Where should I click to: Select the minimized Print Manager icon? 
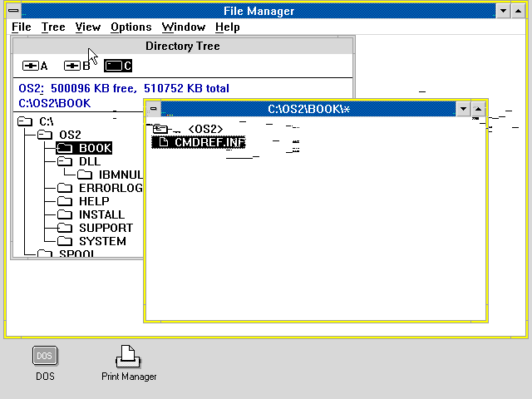pos(129,363)
